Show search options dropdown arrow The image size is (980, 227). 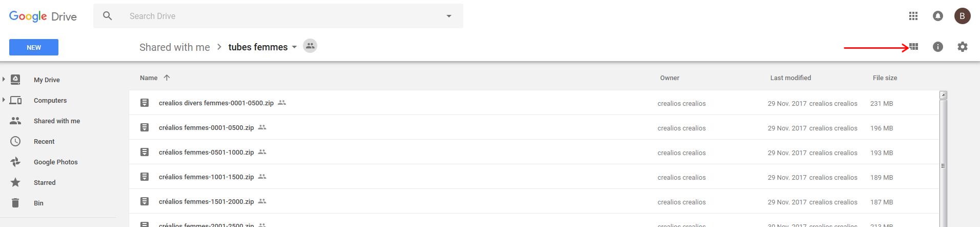pos(448,16)
